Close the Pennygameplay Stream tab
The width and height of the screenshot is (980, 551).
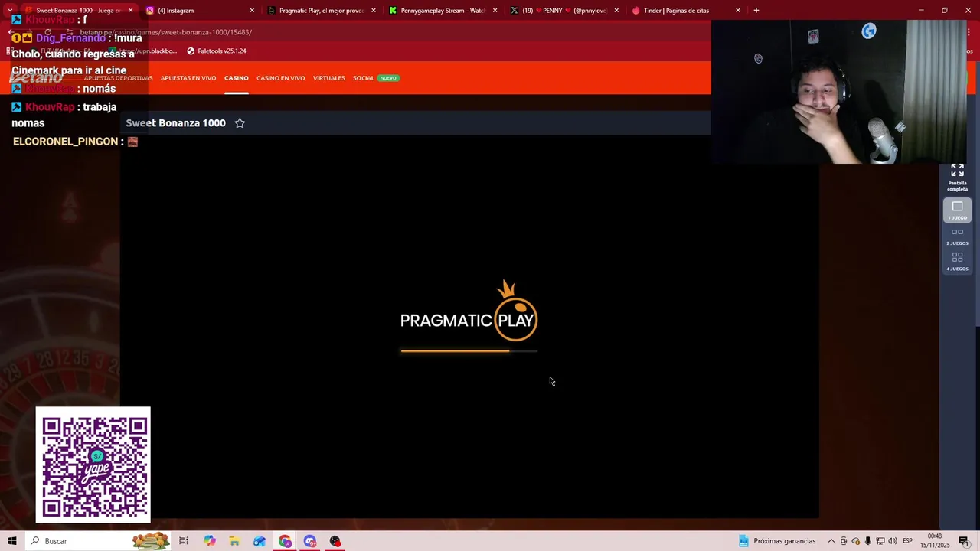point(495,11)
